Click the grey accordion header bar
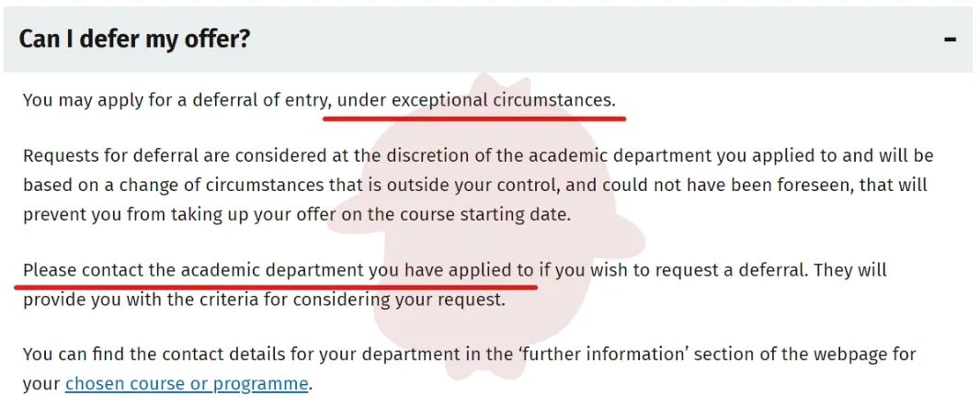Screen dimensions: 980x407 tap(552, 40)
